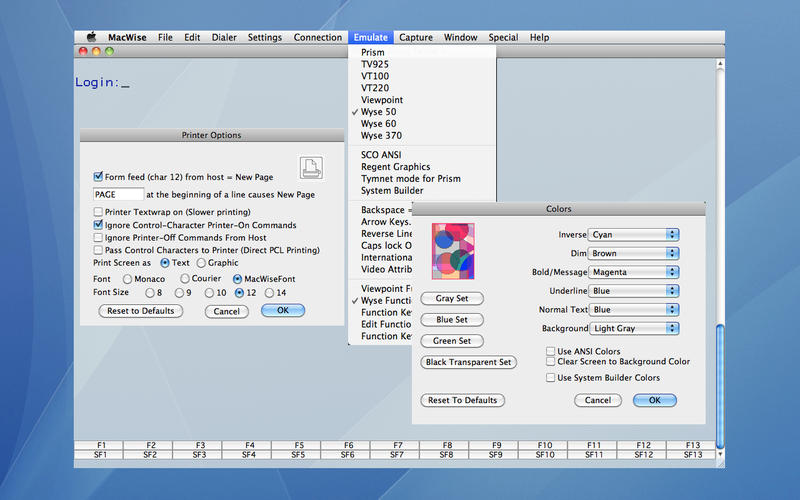Image resolution: width=800 pixels, height=500 pixels.
Task: Choose the Monaco font radio button
Action: [127, 279]
